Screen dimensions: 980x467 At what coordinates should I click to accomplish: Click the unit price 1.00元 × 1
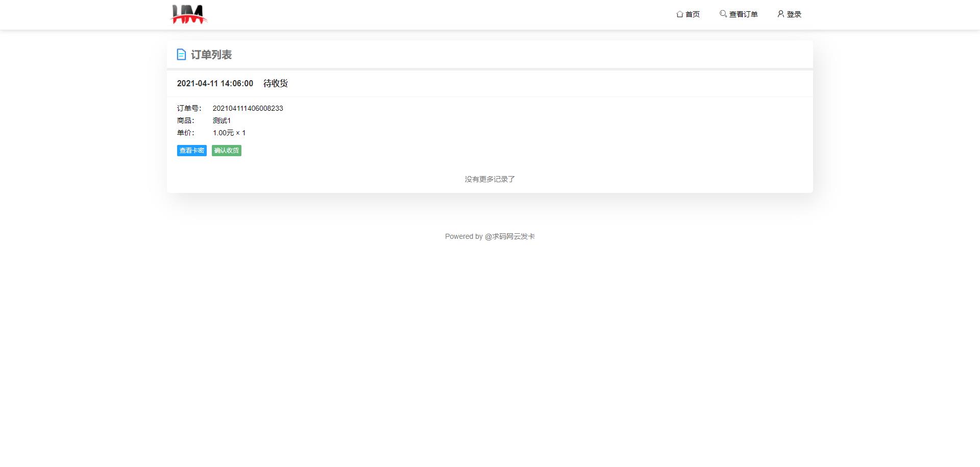click(x=229, y=133)
